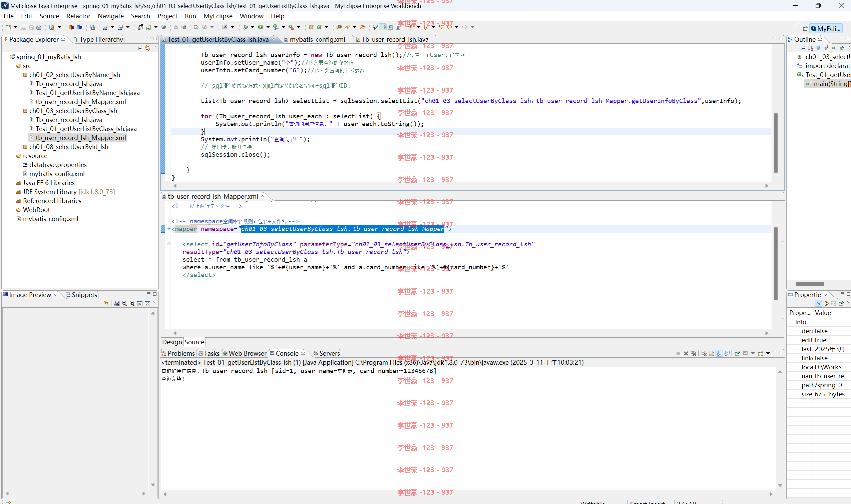Click fit-to-window icon in Image Preview
This screenshot has height=504, width=851.
pos(147,303)
